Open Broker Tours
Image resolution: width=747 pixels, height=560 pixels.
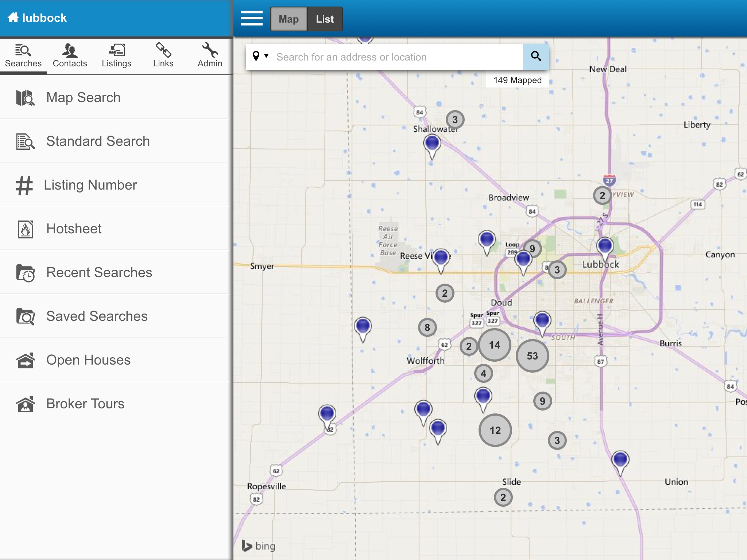click(x=85, y=404)
